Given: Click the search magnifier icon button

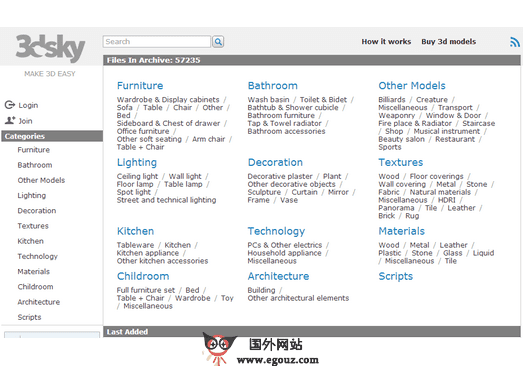Looking at the screenshot, I should click(218, 42).
